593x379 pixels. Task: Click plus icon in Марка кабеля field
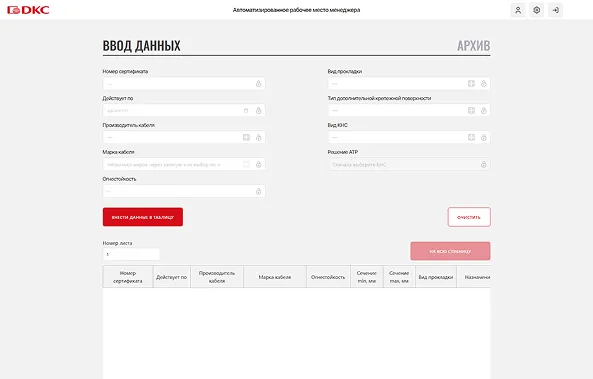point(246,164)
